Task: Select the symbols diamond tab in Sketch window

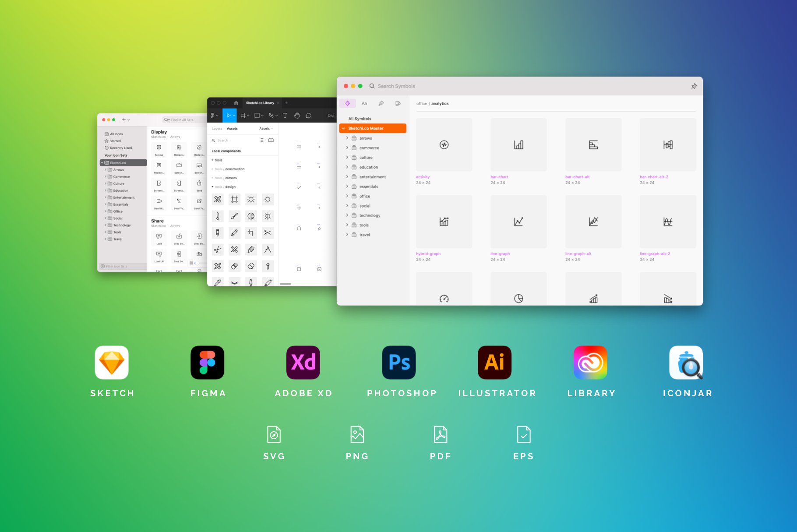Action: click(x=347, y=103)
